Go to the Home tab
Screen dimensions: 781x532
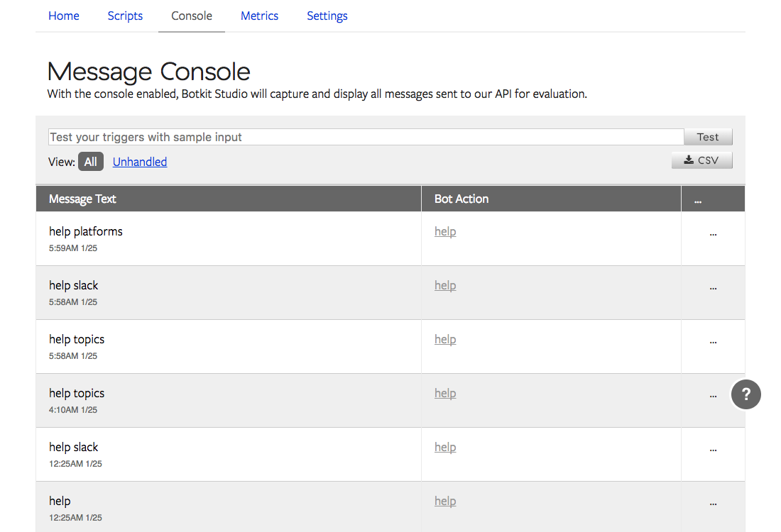tap(64, 16)
